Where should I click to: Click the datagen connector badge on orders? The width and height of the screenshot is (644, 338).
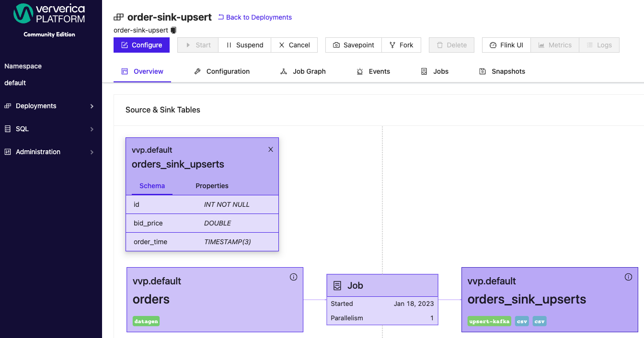tap(146, 321)
